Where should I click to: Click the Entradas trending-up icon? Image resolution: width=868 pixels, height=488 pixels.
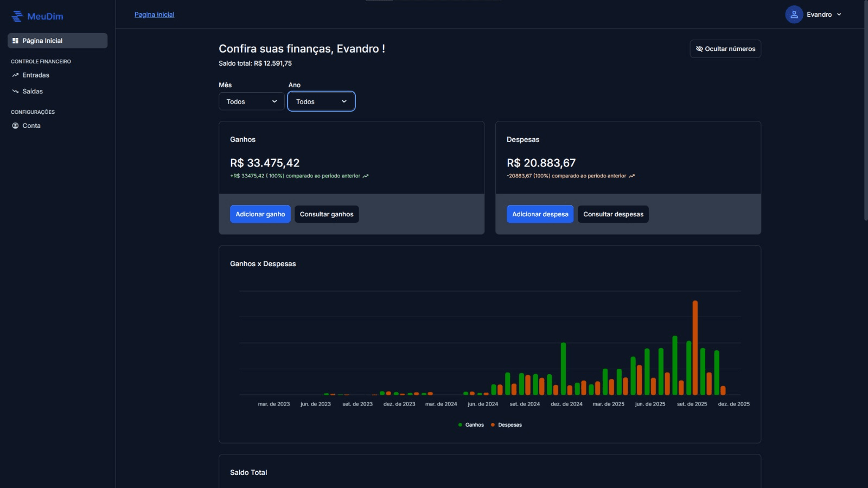[15, 75]
